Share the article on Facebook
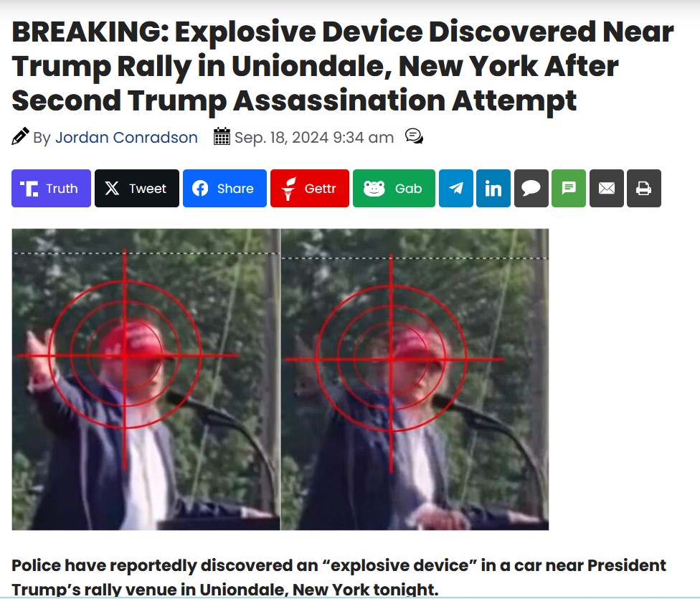 [224, 188]
